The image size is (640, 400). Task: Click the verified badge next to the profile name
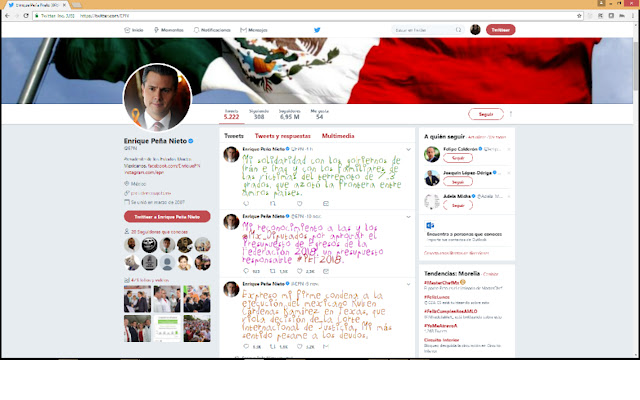pyautogui.click(x=191, y=141)
